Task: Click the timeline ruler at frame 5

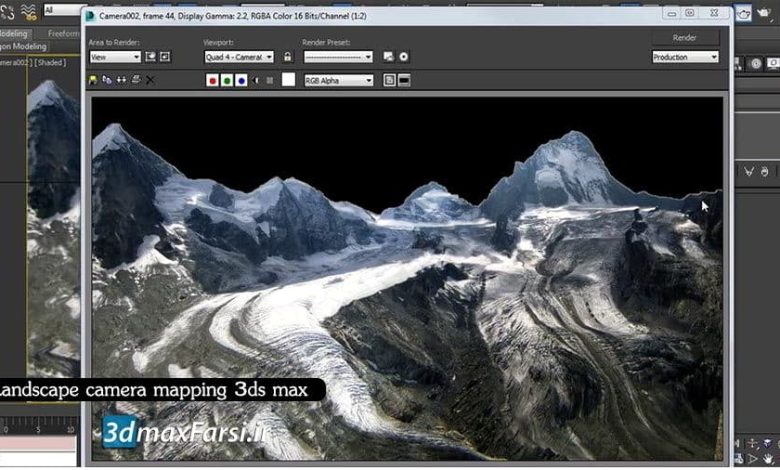Action: click(38, 428)
